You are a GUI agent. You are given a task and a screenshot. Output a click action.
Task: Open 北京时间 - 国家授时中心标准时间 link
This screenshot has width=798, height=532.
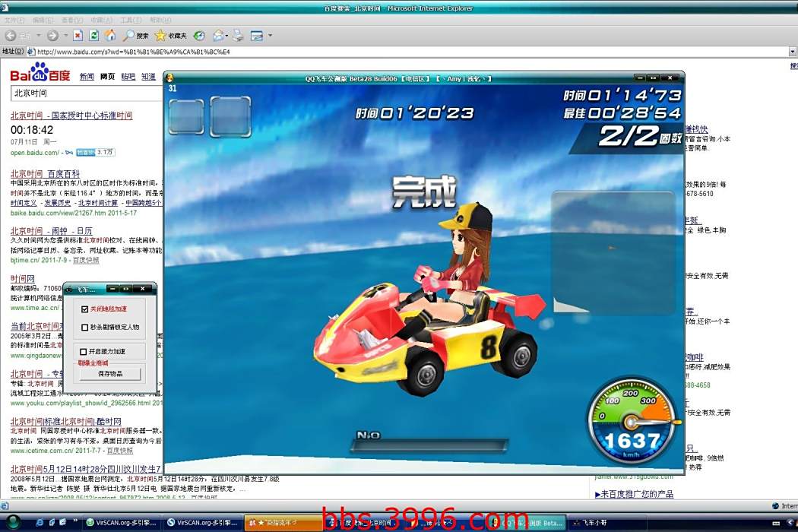tap(71, 116)
